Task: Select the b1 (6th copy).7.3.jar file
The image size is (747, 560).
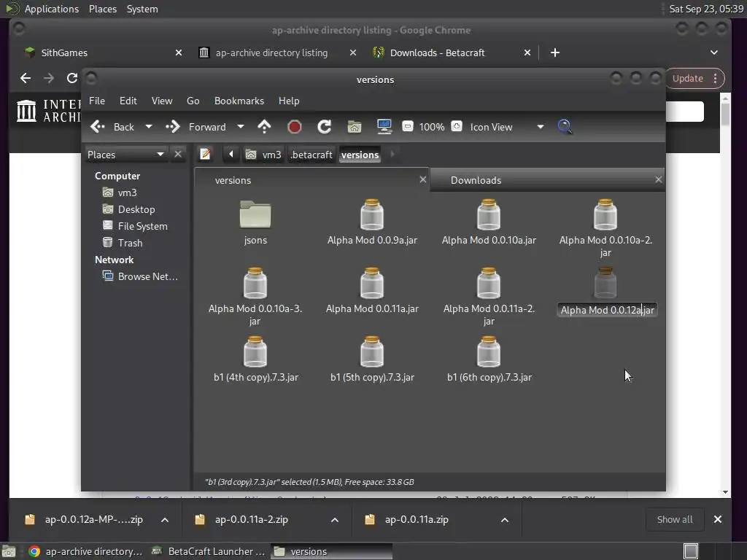Action: tap(489, 360)
